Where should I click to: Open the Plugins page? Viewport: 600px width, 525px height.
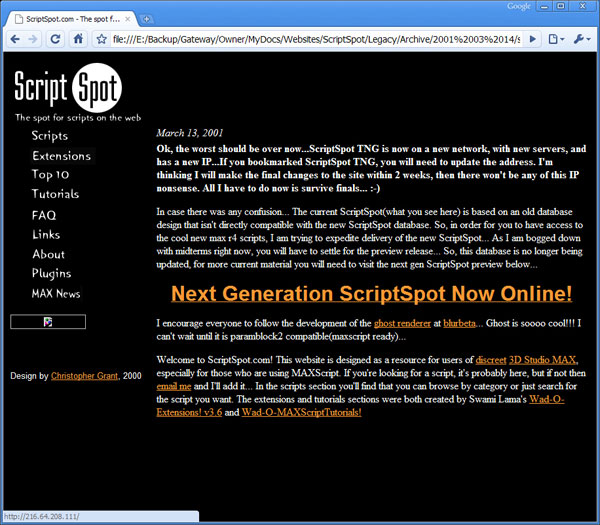51,274
